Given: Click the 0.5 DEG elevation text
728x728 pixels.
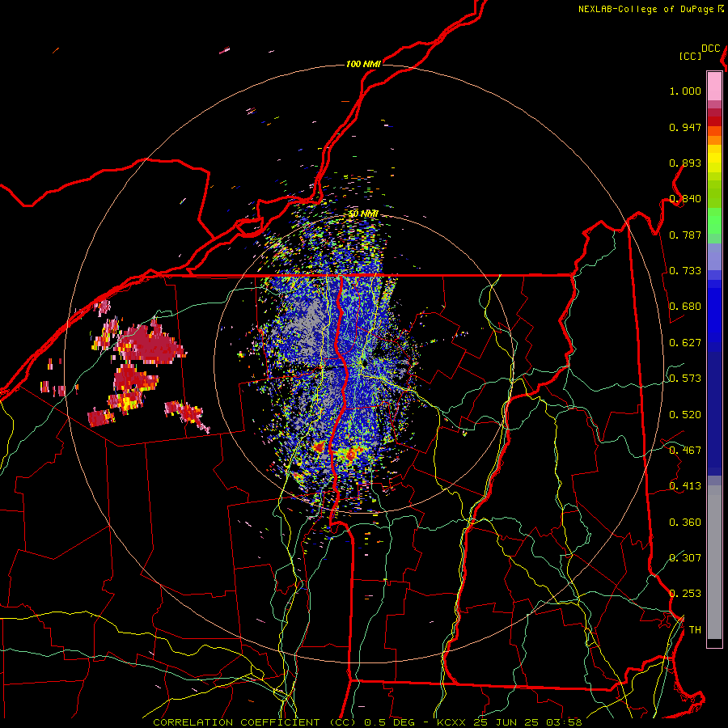Looking at the screenshot, I should click(x=388, y=722).
